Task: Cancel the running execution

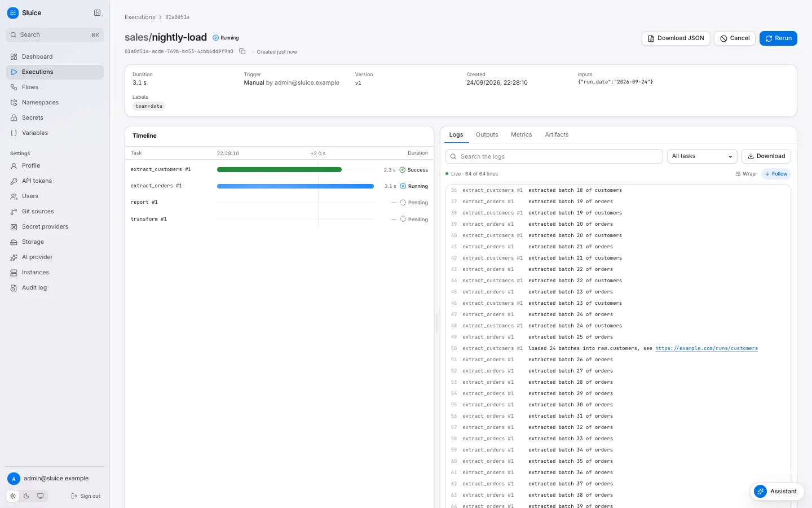Action: coord(735,38)
